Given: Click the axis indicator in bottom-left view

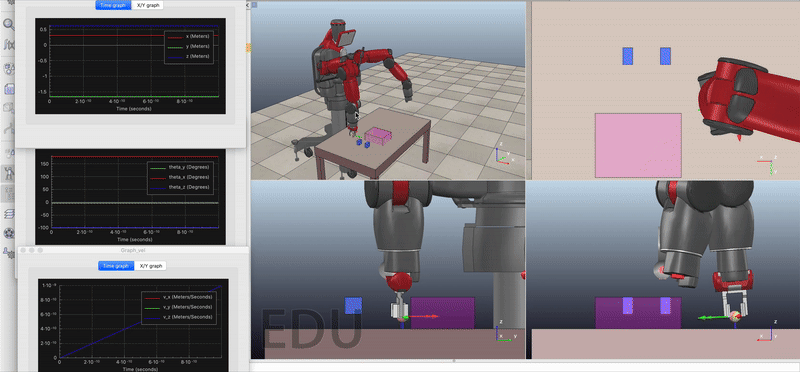Looking at the screenshot, I should point(505,330).
